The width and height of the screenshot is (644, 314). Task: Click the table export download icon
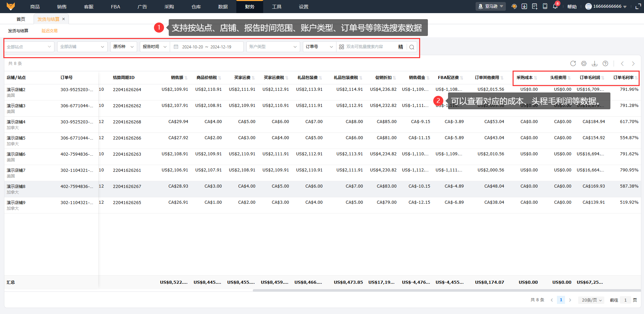pos(595,64)
